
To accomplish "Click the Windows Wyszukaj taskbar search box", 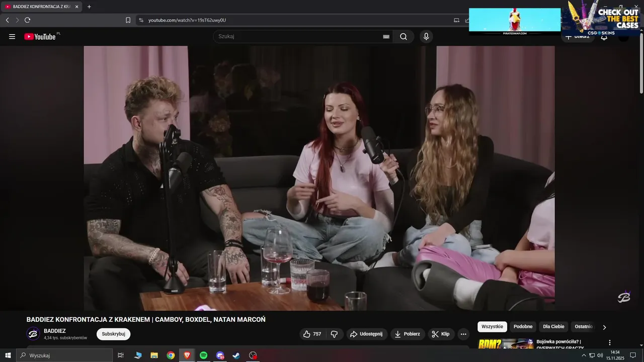I will [64, 355].
